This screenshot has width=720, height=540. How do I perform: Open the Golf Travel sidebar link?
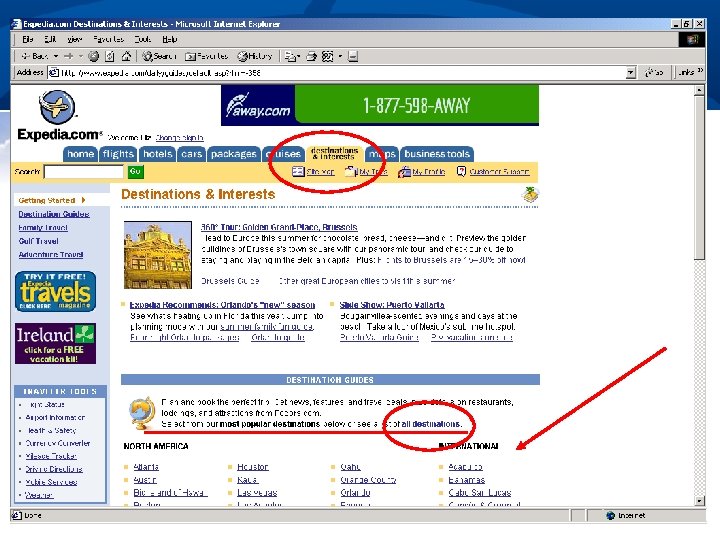(x=38, y=241)
